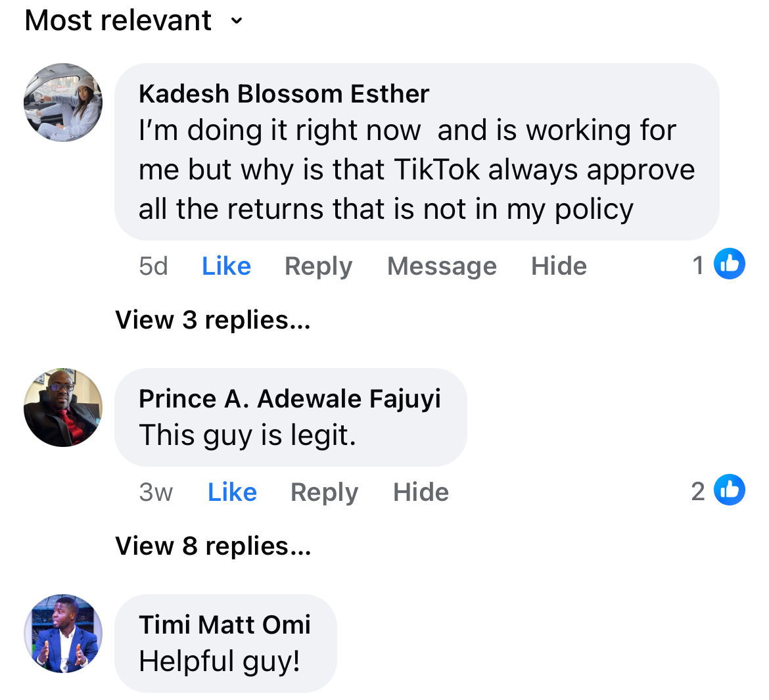769x700 pixels.
Task: Like Kadesh Blossom Esther's comment
Action: 226,266
